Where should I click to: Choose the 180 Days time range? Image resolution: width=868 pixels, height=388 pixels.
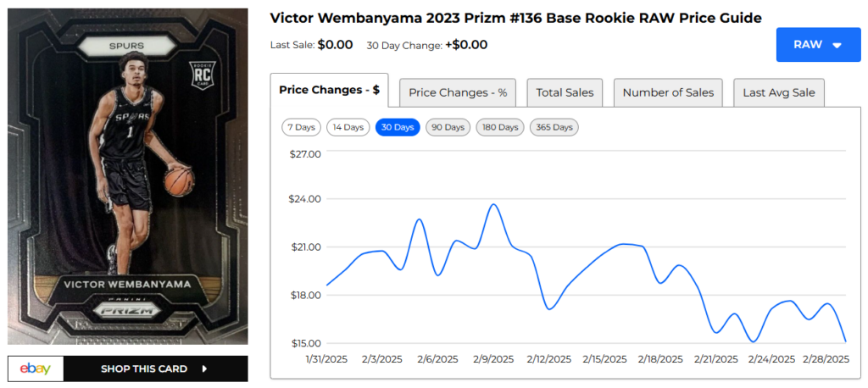click(500, 127)
